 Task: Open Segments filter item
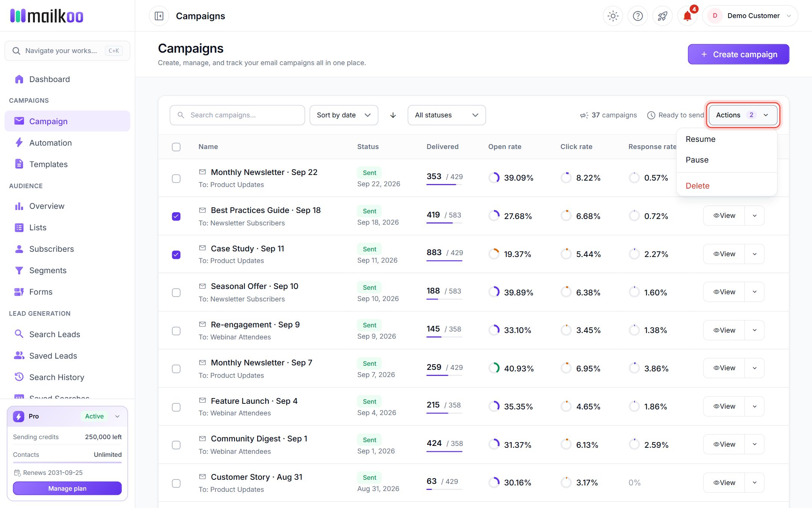click(x=67, y=271)
